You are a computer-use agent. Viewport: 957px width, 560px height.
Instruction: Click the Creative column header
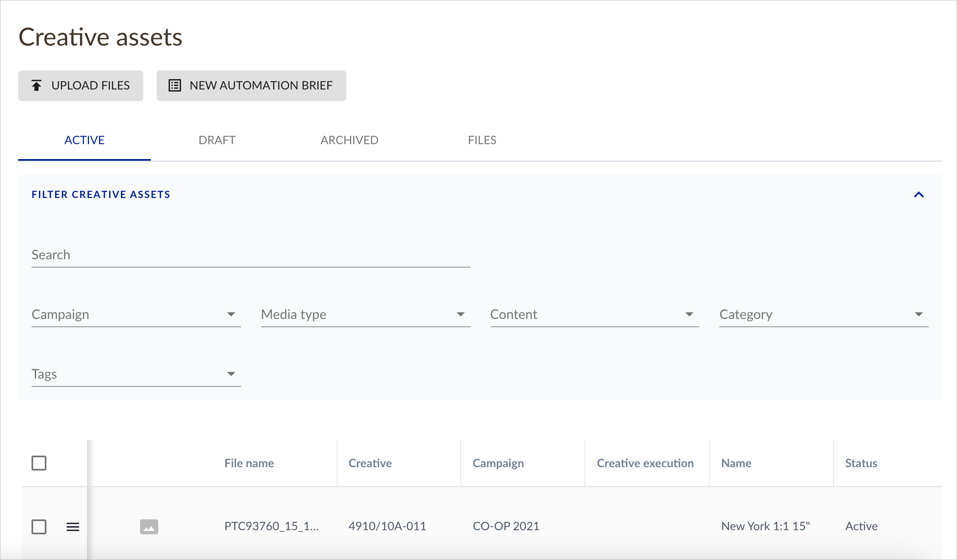(370, 463)
